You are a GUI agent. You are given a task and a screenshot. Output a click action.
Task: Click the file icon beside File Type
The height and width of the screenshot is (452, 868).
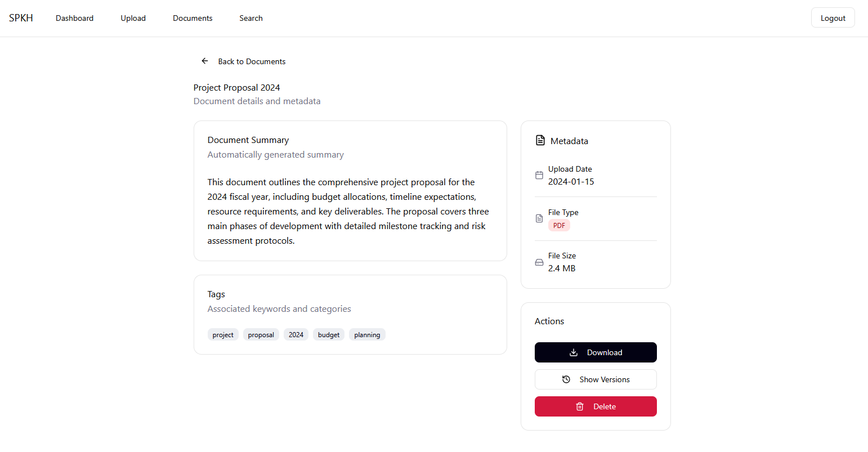point(539,218)
